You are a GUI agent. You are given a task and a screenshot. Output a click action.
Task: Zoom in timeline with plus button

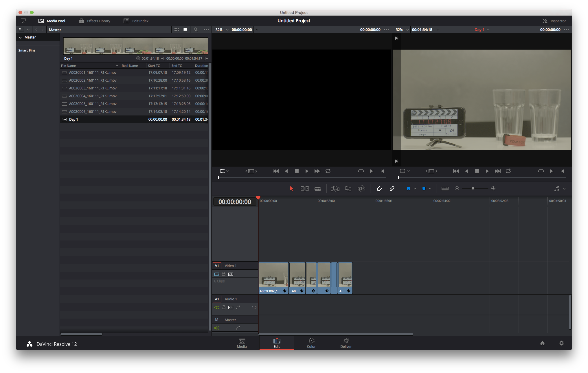(x=493, y=188)
